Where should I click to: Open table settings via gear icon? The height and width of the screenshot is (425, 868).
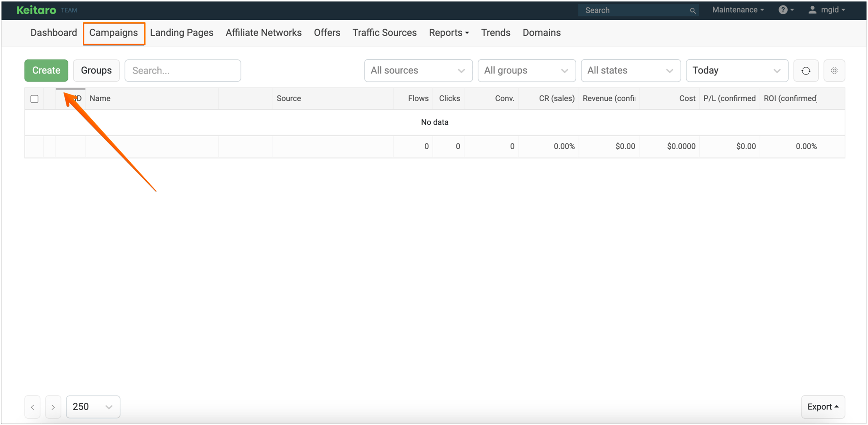point(834,70)
